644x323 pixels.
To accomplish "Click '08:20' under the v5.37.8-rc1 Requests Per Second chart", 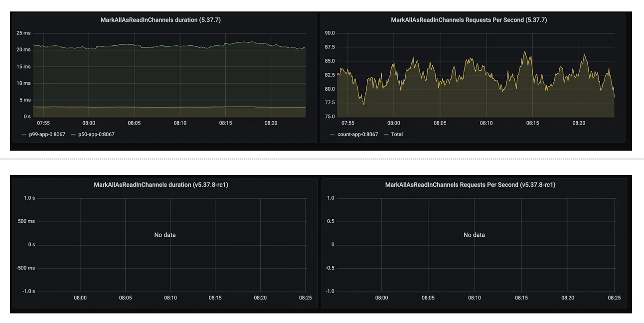I will tap(568, 298).
